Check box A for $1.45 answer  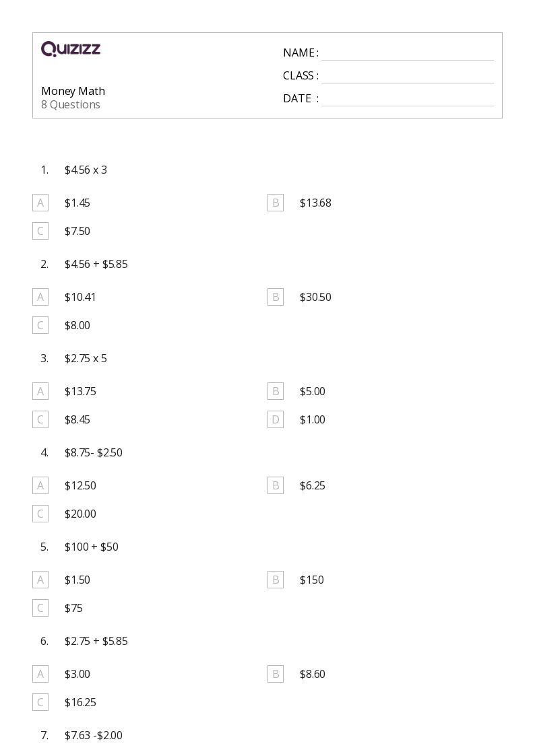[x=40, y=203]
